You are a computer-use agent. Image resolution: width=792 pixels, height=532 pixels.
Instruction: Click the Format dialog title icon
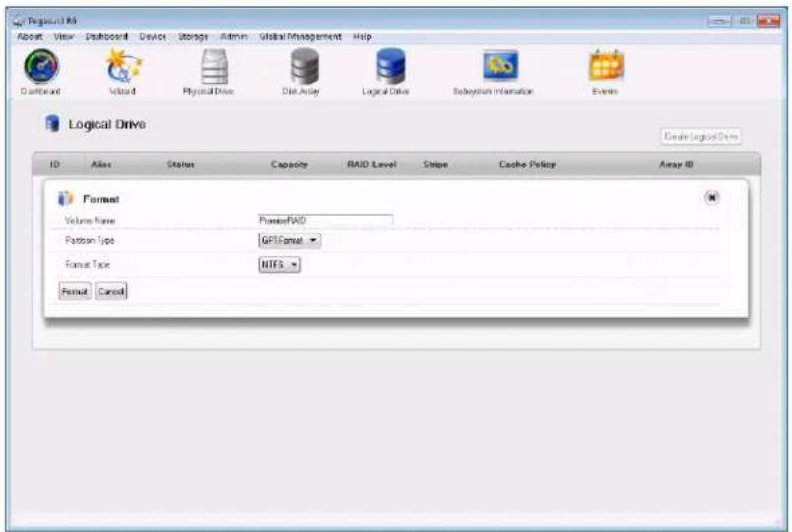(66, 199)
